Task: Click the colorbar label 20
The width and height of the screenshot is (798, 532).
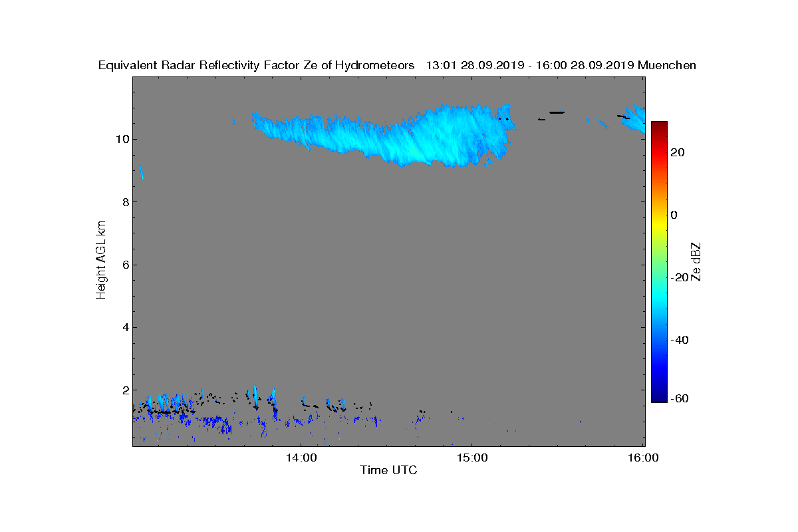Action: (678, 152)
